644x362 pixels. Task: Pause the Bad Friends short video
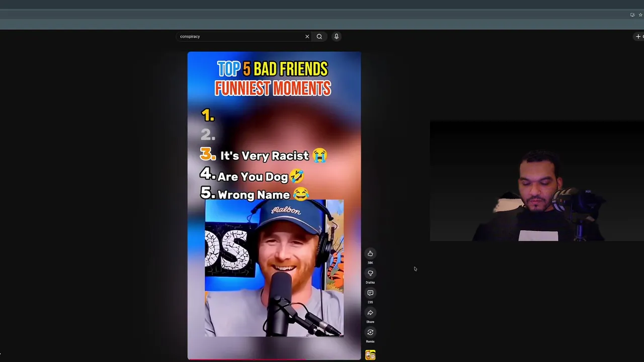[x=274, y=206]
